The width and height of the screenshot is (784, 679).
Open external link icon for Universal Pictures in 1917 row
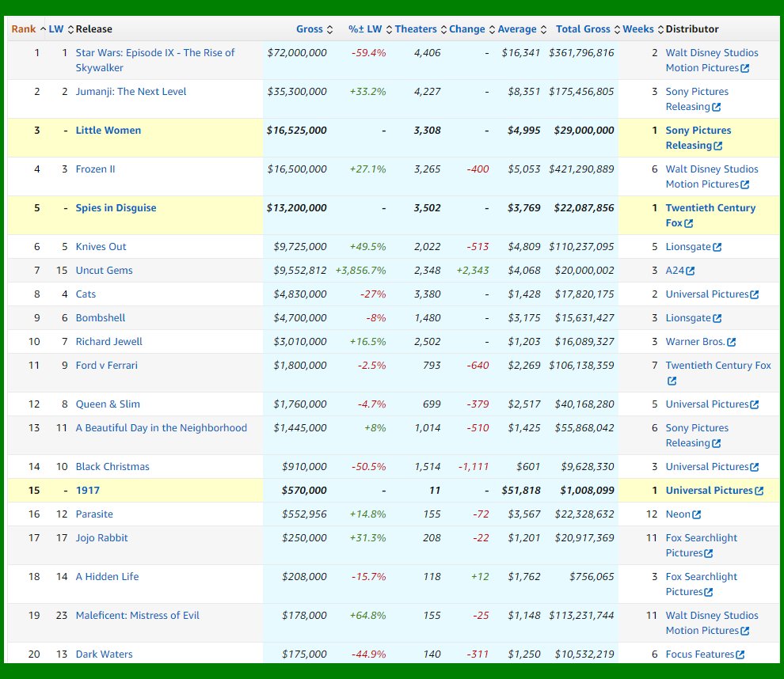pos(759,491)
